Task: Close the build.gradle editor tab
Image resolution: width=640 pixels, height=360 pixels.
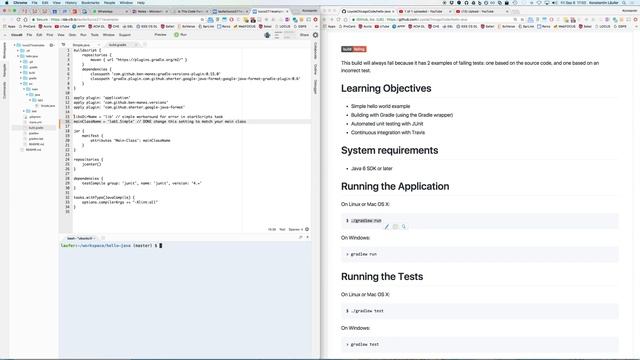Action: pos(136,44)
